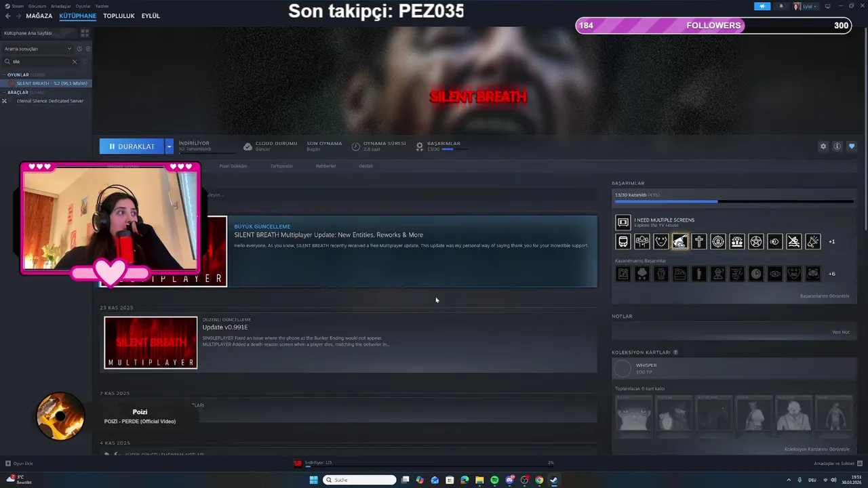Switch to the TOPLULUK tab
The image size is (868, 488).
point(119,16)
